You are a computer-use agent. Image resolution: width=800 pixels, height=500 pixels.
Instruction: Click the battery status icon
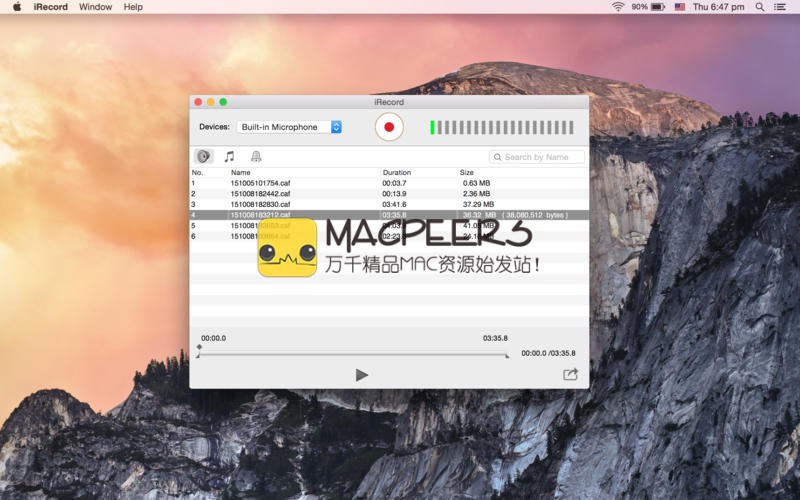coord(658,7)
